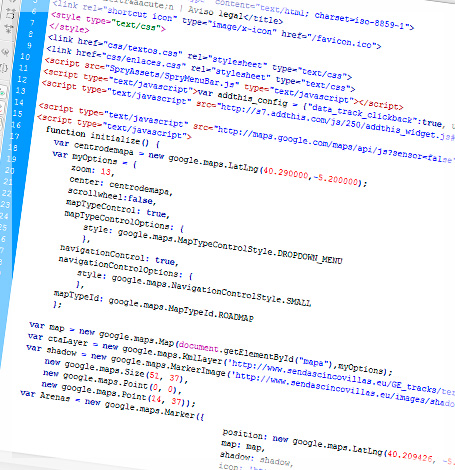Screen dimensions: 455x470
Task: Click the "Aviso legal</title>" text
Action: tap(235, 15)
